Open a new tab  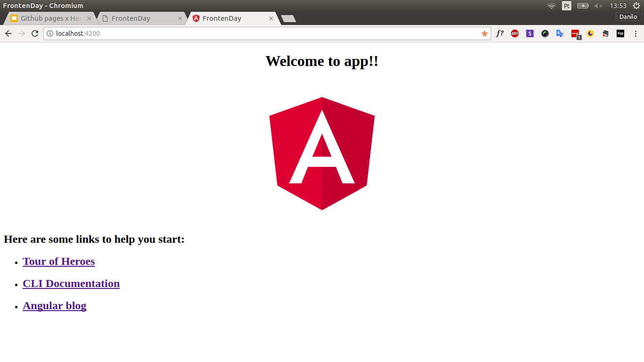289,18
